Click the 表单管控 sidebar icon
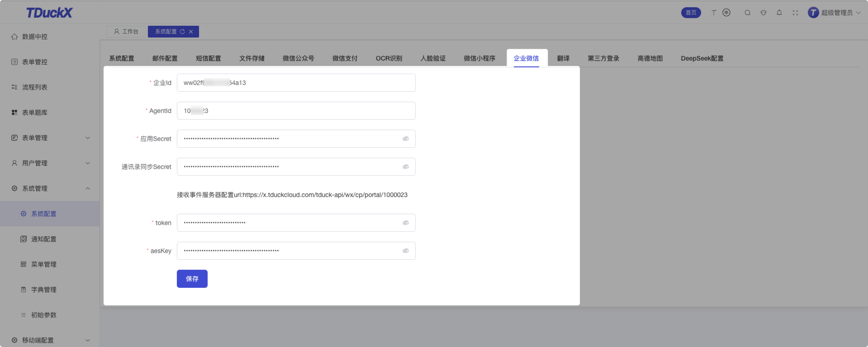The image size is (868, 347). click(14, 62)
